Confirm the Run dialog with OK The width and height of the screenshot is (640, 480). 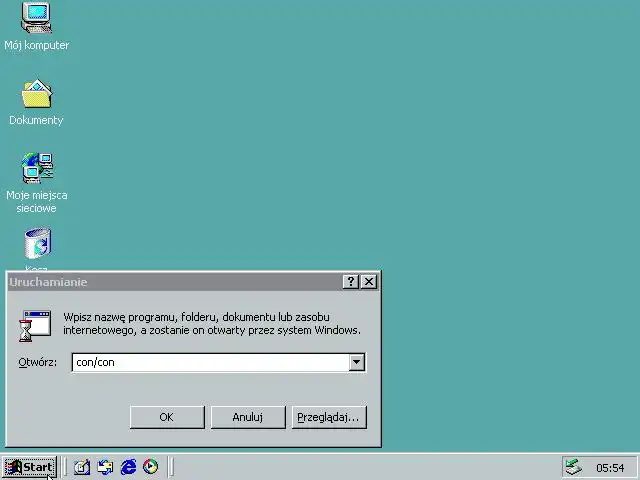click(x=167, y=417)
